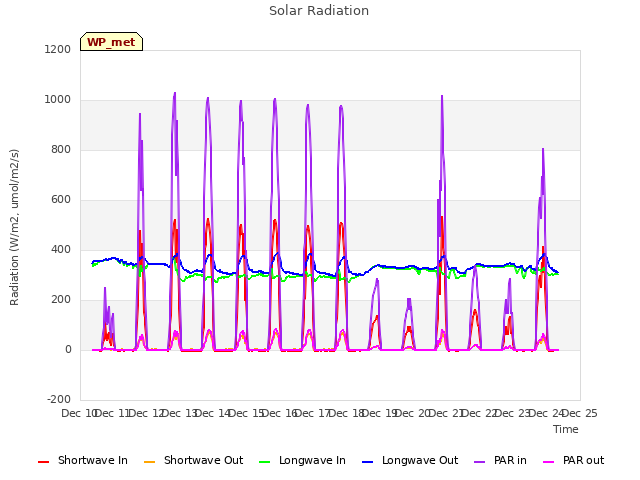Toggle the Shortwave Out legend entry
Image resolution: width=640 pixels, height=480 pixels.
coord(193,460)
